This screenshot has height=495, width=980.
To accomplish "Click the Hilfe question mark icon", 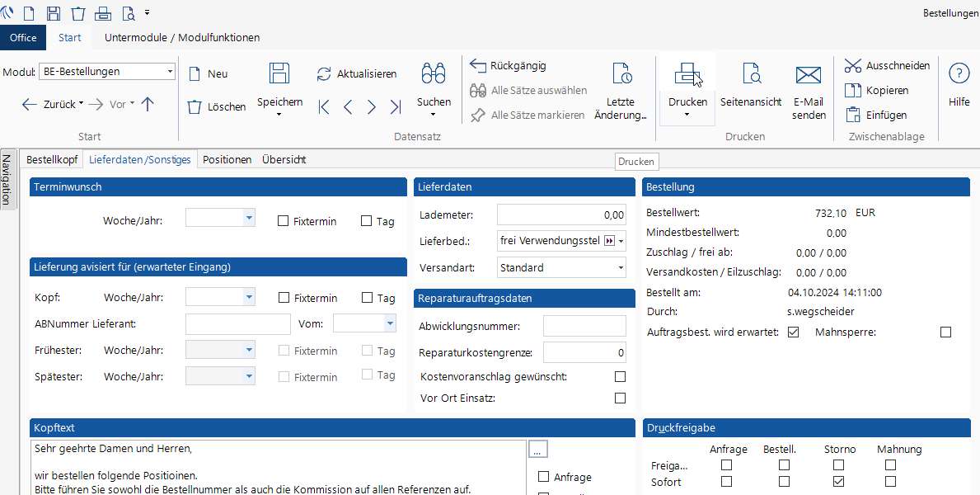I will point(959,73).
